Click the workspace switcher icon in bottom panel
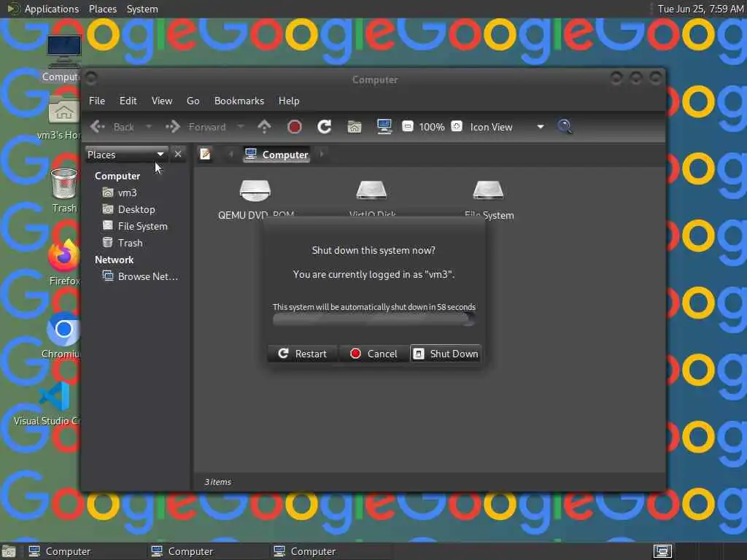Image resolution: width=747 pixels, height=560 pixels. click(x=662, y=551)
